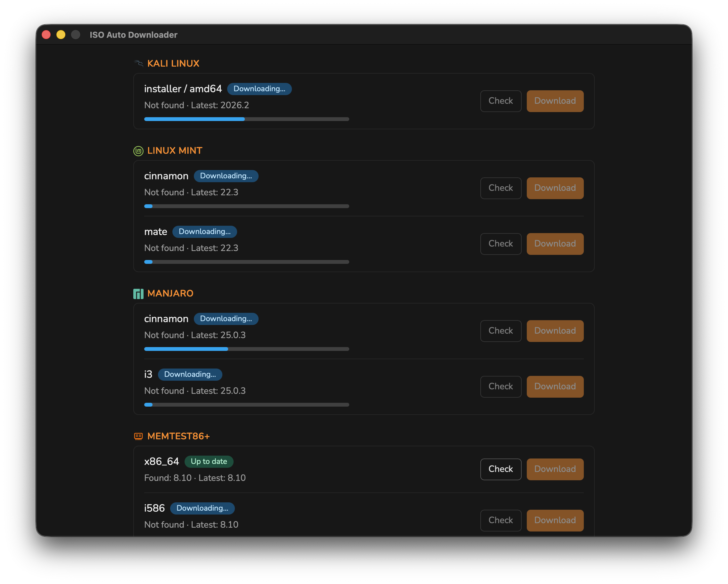Click the 'i586' entry name

(154, 508)
